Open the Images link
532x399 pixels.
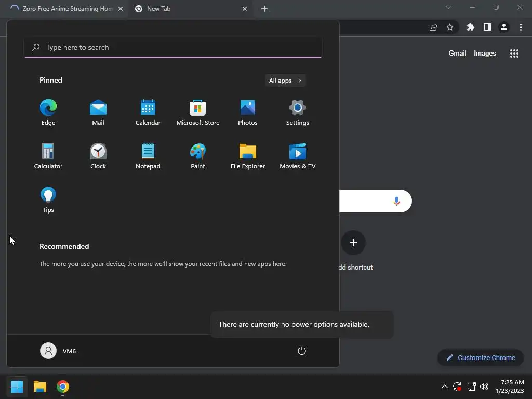point(485,54)
